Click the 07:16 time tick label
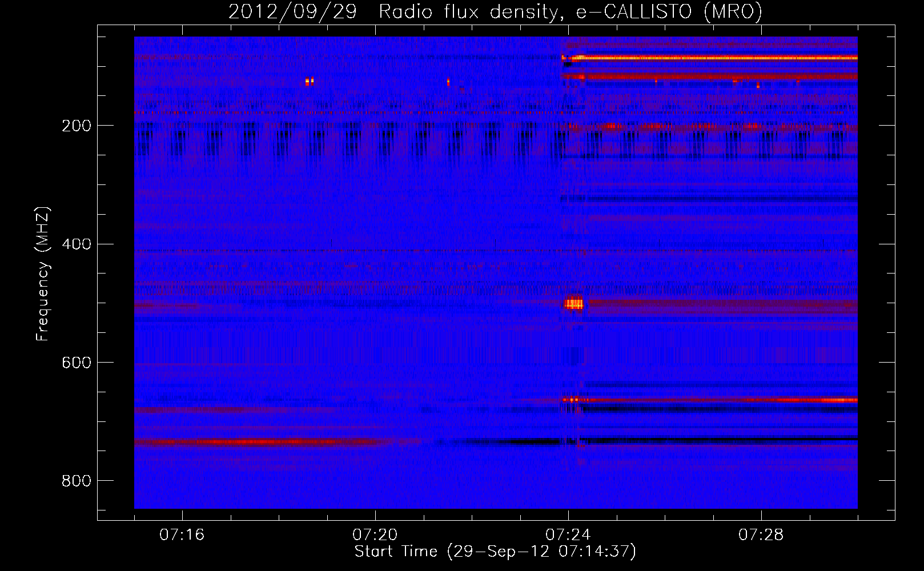Image resolution: width=924 pixels, height=571 pixels. click(x=182, y=535)
